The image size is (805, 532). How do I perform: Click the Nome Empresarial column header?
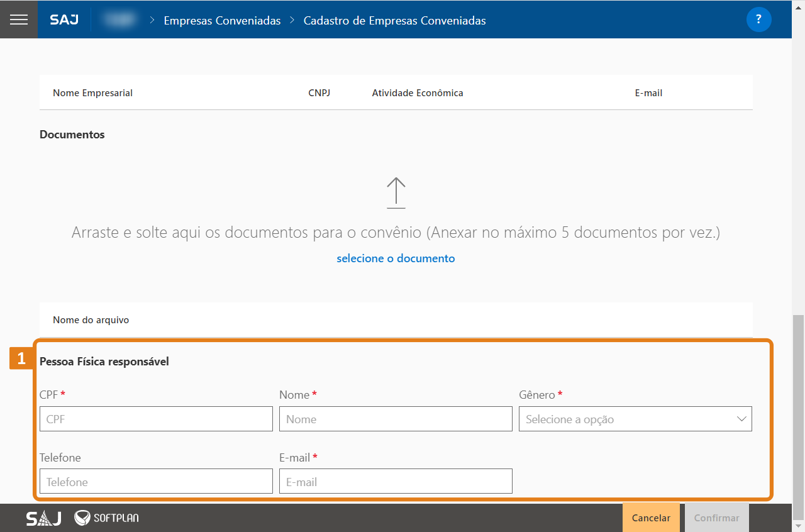pos(92,93)
